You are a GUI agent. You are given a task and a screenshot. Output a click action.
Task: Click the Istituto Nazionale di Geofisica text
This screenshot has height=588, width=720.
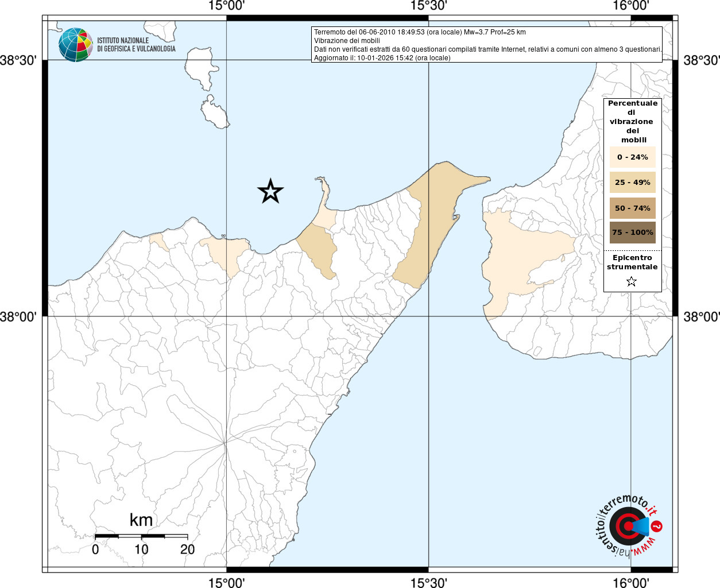coord(136,45)
